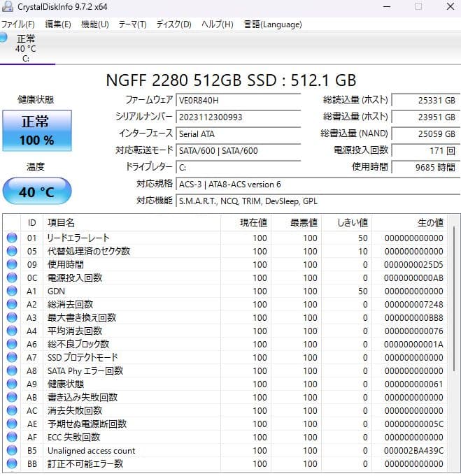
Task: Click the 温度 label above the temperature box
Action: pyautogui.click(x=36, y=166)
